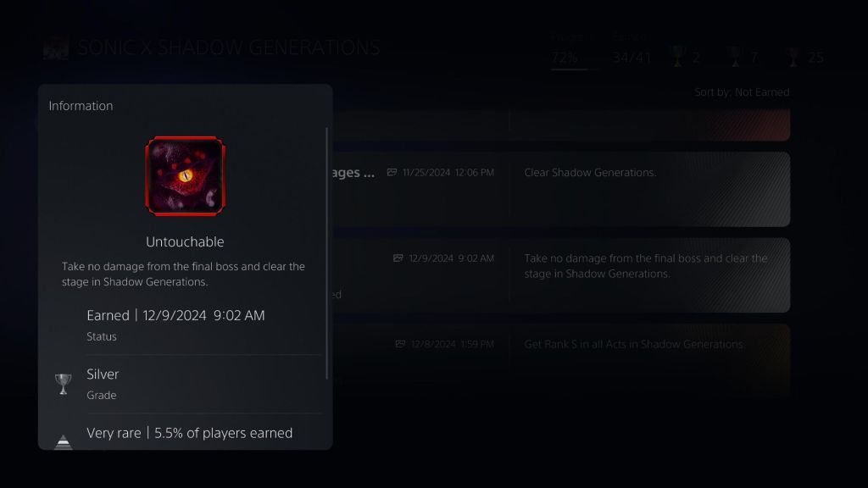Click the Information panel scrollbar
Image resolution: width=868 pixels, height=488 pixels.
pyautogui.click(x=326, y=252)
